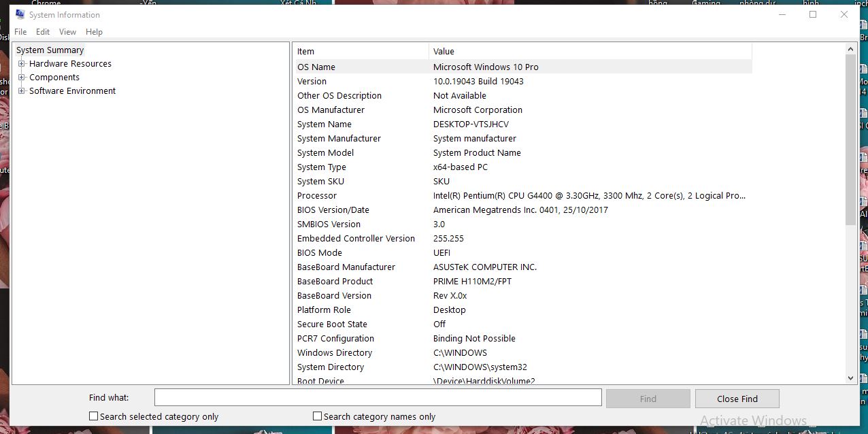The height and width of the screenshot is (434, 868).
Task: Click the Value column header
Action: click(590, 51)
